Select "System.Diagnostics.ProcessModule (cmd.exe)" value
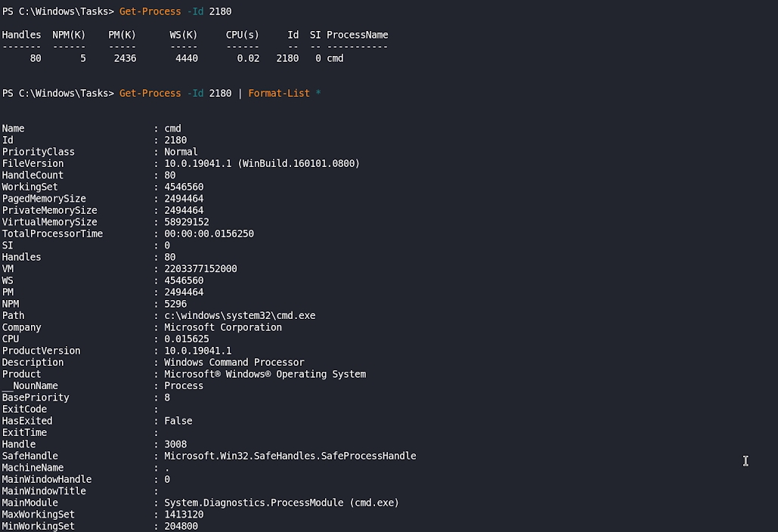 click(281, 503)
